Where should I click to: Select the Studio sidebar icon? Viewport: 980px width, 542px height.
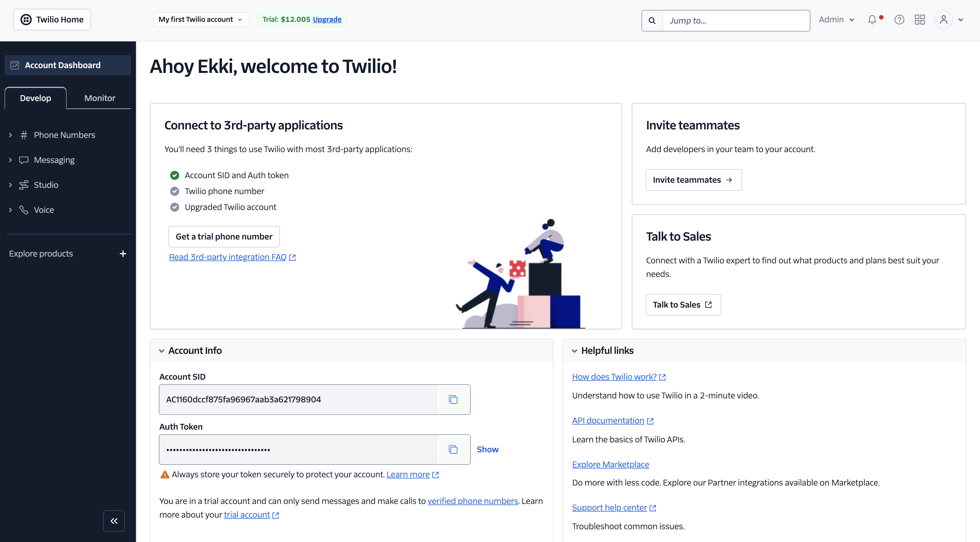coord(24,185)
